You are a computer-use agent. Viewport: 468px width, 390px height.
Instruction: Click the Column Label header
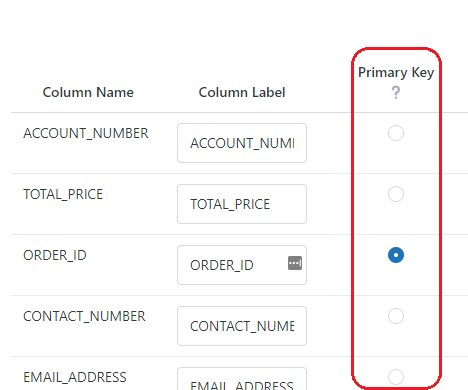pos(242,92)
